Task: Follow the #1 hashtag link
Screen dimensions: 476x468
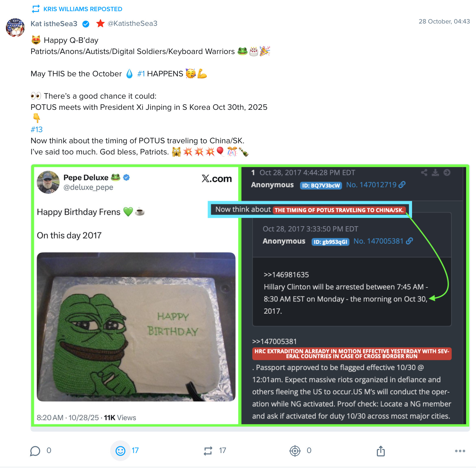Action: (x=141, y=74)
